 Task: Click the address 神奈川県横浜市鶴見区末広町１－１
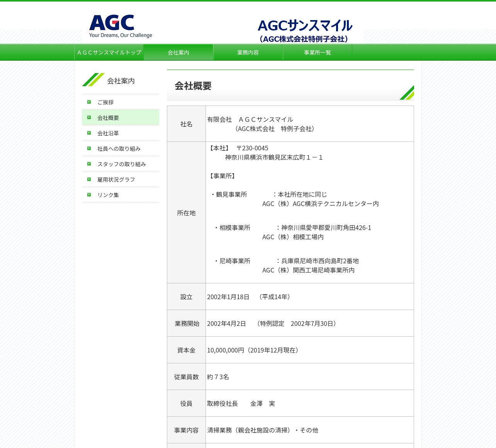pos(274,157)
